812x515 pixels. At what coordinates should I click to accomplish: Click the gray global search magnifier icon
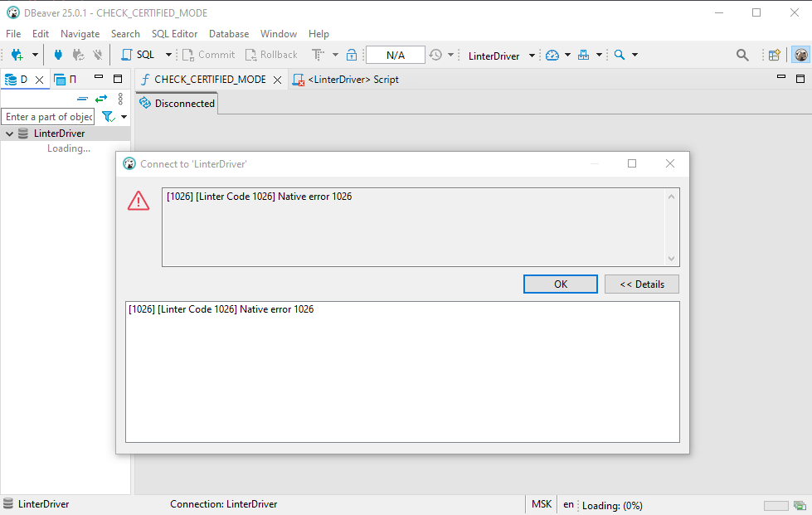[742, 55]
